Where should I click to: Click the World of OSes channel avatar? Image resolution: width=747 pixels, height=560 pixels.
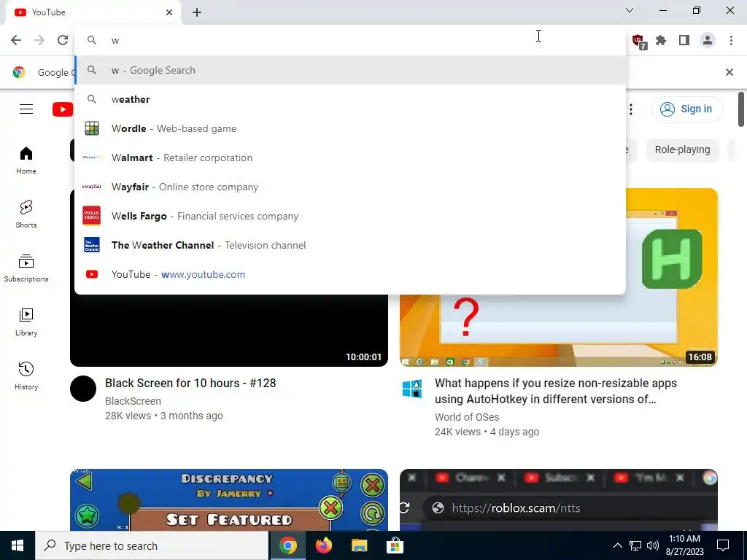click(x=412, y=389)
